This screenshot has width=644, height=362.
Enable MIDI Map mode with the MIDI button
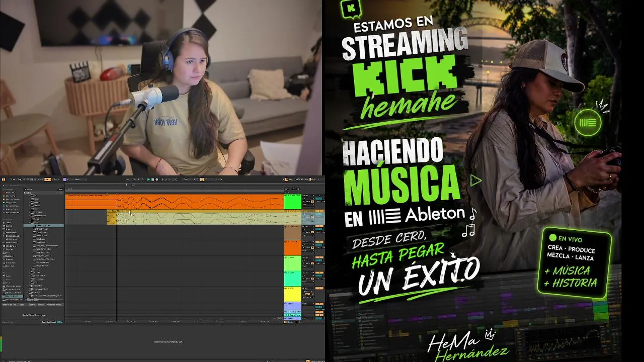click(x=298, y=179)
